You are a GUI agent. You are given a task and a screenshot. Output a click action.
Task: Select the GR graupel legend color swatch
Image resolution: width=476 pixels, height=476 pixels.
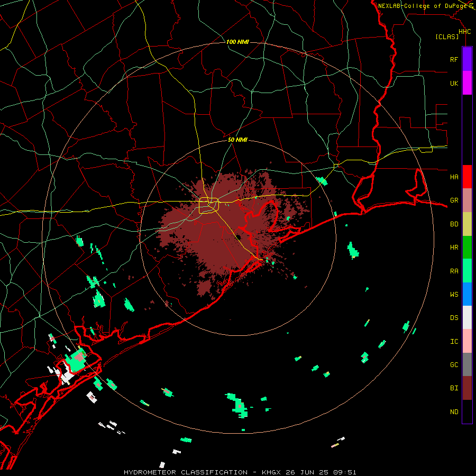click(467, 200)
